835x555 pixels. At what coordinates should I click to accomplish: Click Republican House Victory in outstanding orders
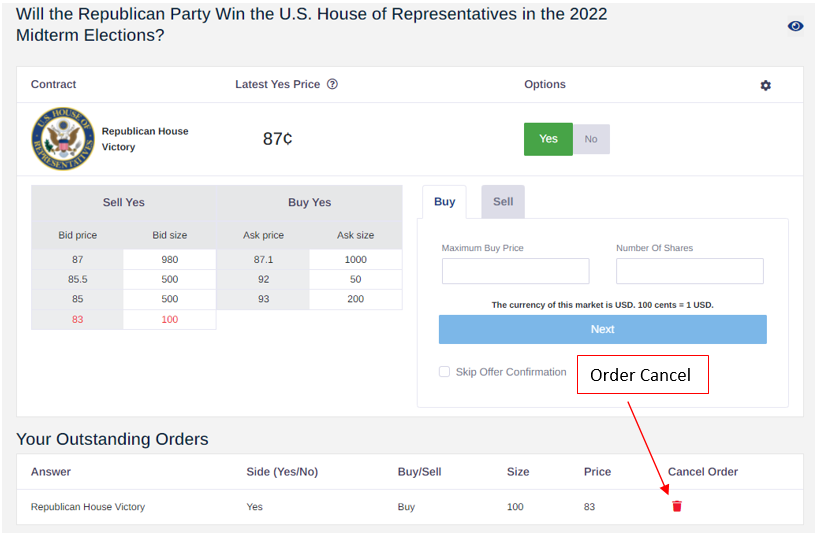[x=88, y=507]
